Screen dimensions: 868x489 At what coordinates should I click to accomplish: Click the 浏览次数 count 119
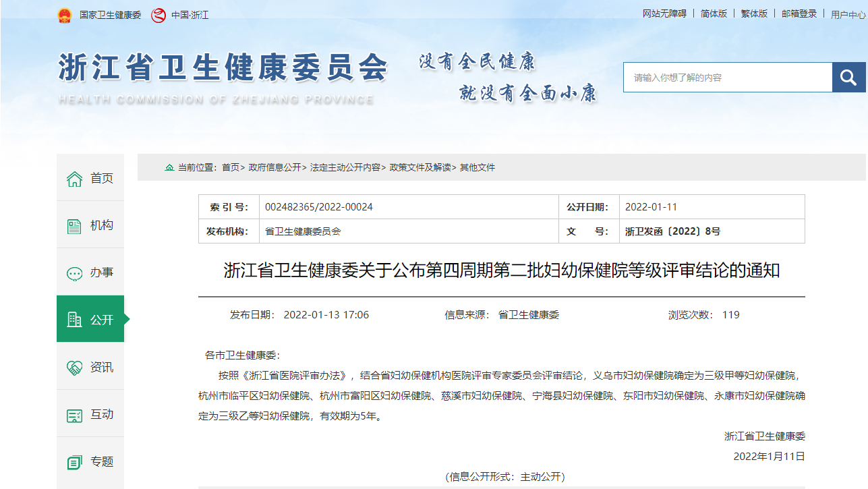click(731, 315)
